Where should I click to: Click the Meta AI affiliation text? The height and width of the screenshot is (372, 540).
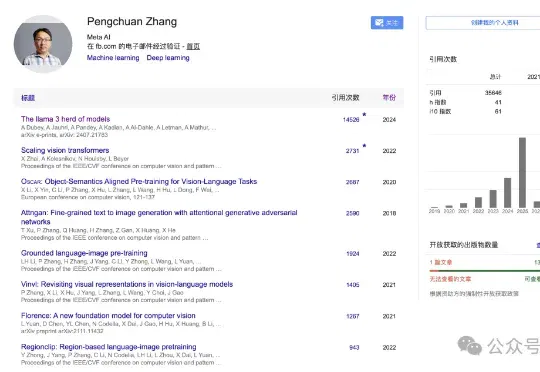98,37
